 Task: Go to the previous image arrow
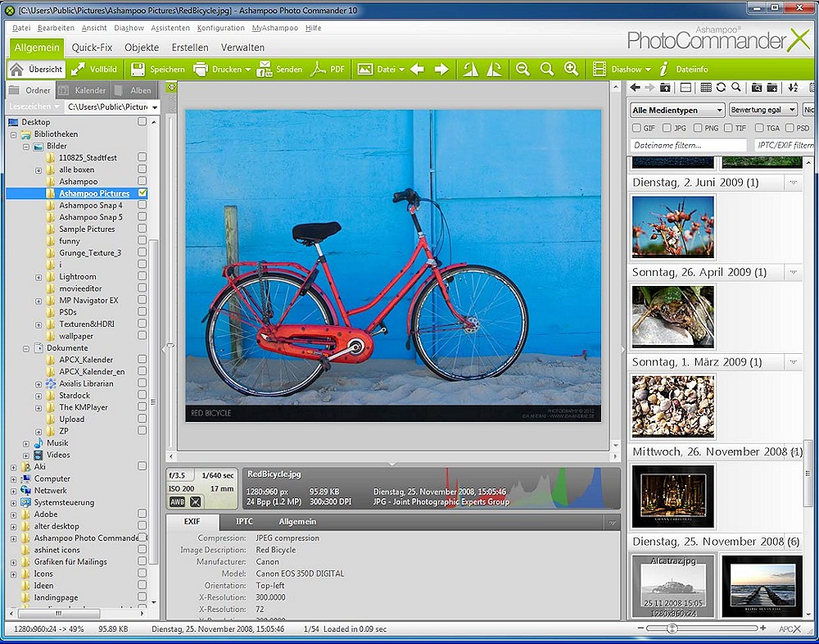click(417, 70)
